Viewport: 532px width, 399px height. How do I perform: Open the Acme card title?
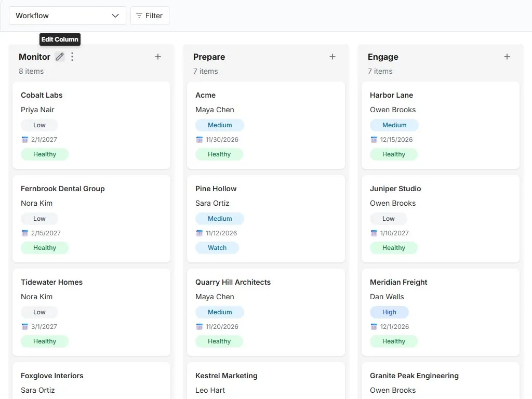[205, 96]
